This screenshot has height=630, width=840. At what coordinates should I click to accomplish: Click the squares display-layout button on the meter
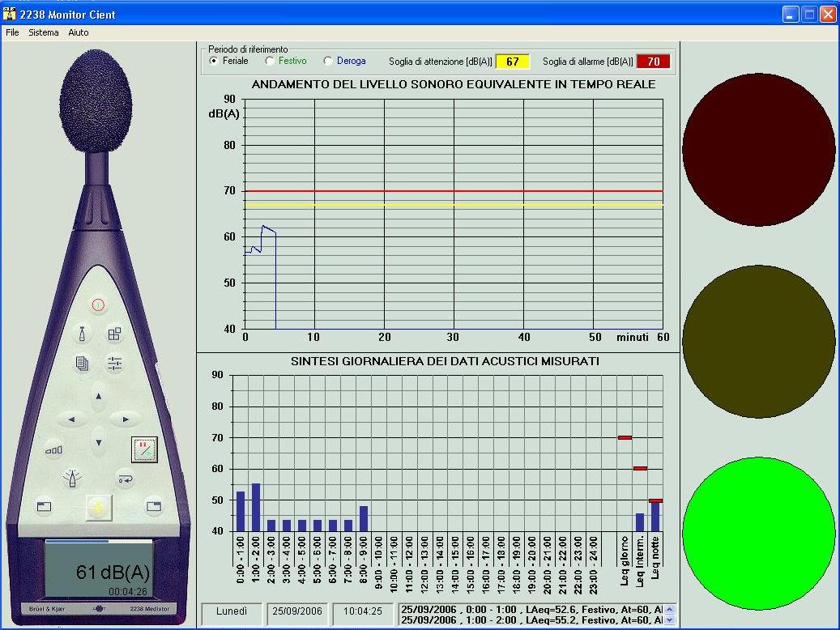tap(115, 334)
